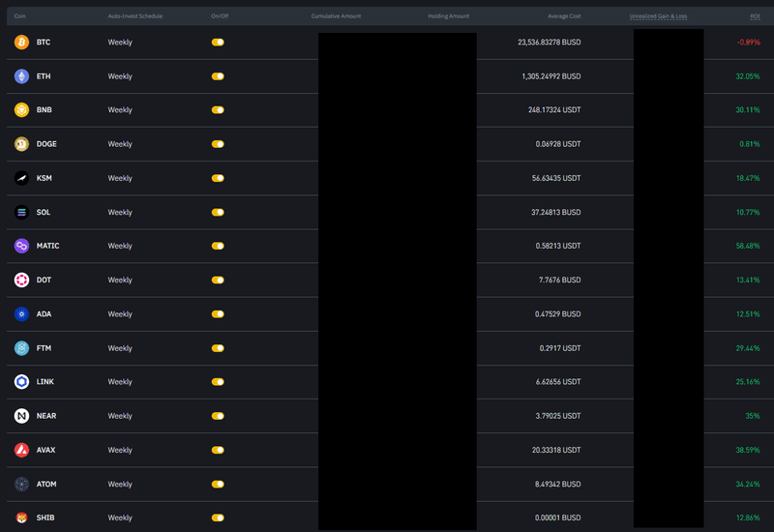
Task: Click AVAX average cost 20.33318 USDT
Action: point(555,450)
